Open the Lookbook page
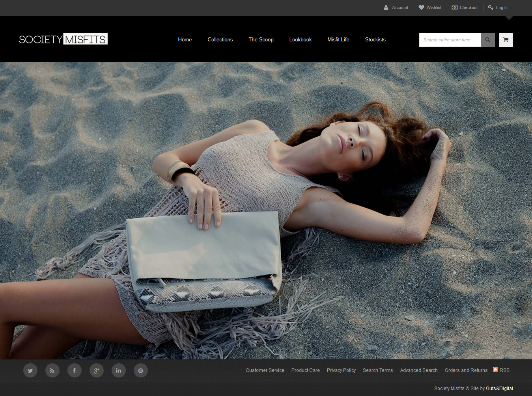 click(x=300, y=40)
